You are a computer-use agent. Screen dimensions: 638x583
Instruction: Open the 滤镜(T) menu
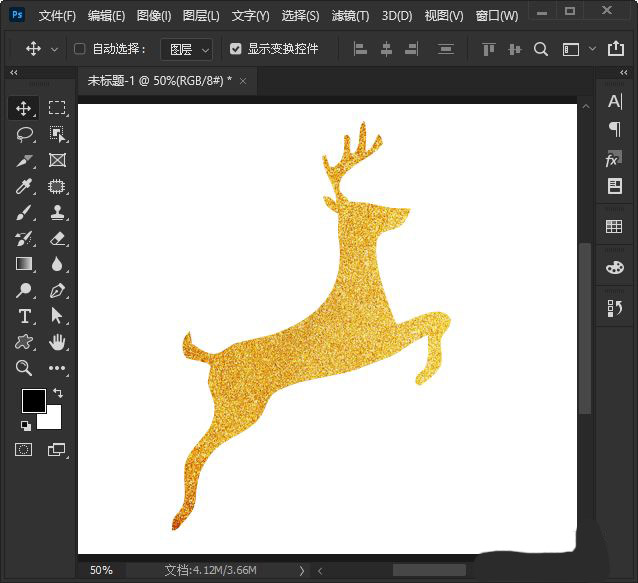[x=350, y=16]
